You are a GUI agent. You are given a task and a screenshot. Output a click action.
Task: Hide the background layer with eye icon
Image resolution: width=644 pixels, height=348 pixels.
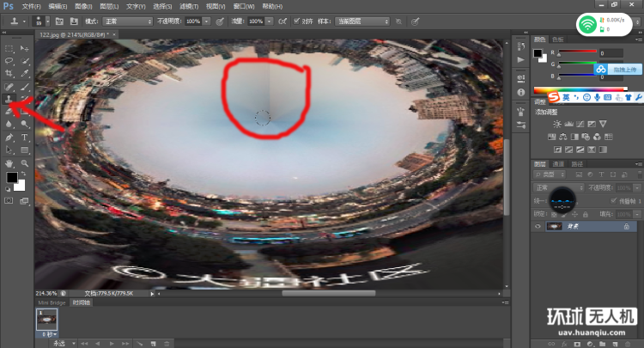point(538,226)
